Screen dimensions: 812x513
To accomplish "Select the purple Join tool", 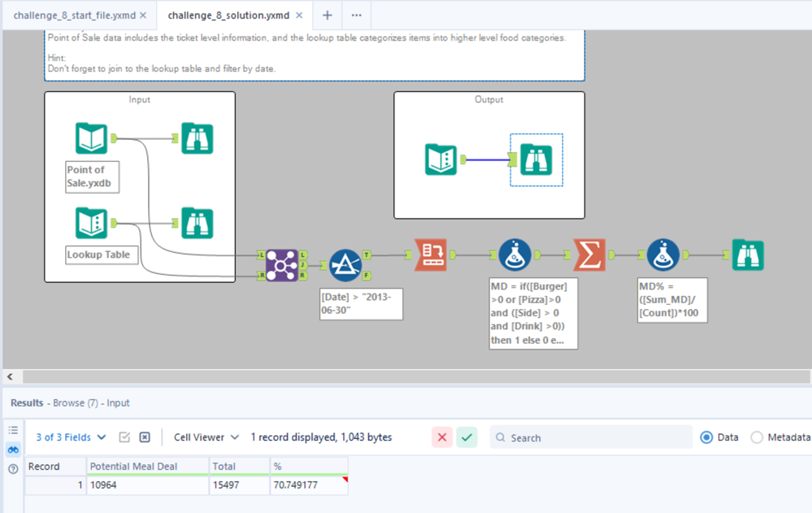I will point(281,265).
